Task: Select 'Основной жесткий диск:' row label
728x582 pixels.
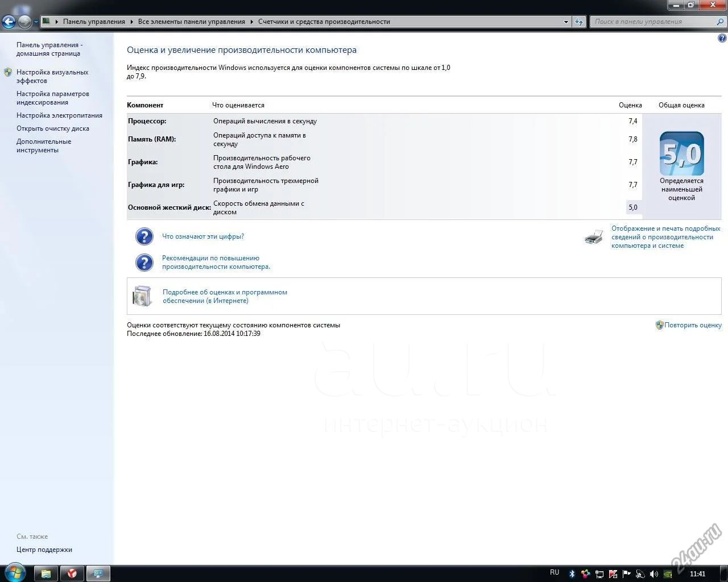Action: coord(169,207)
